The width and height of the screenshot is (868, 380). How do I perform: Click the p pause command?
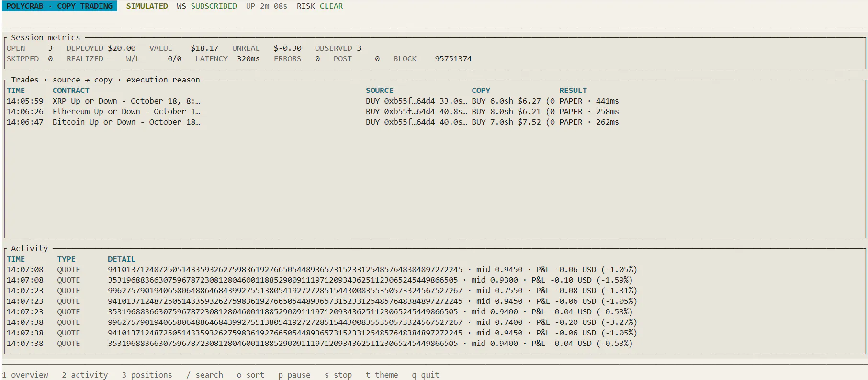pyautogui.click(x=294, y=375)
